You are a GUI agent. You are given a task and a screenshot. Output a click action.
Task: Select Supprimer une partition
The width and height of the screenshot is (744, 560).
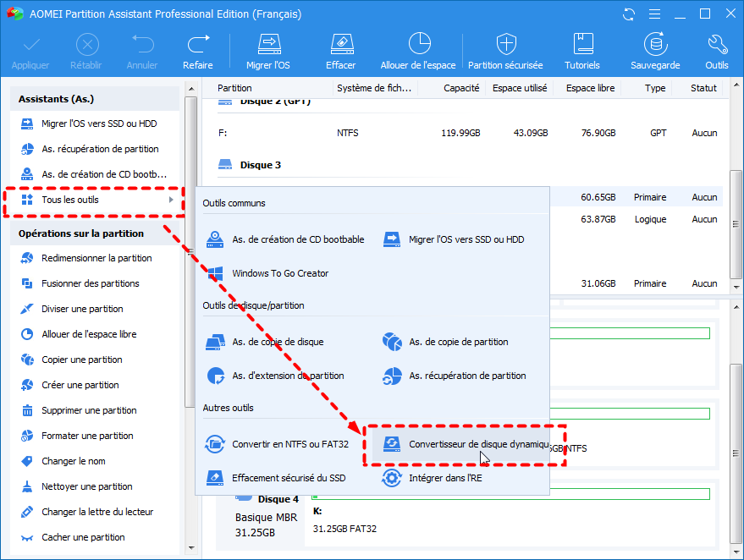pos(95,410)
